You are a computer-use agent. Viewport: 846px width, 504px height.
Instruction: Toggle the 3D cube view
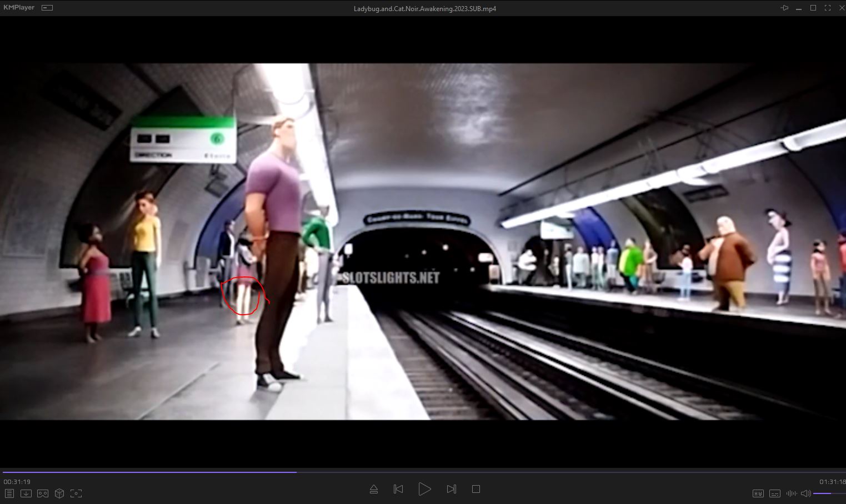[x=59, y=493]
